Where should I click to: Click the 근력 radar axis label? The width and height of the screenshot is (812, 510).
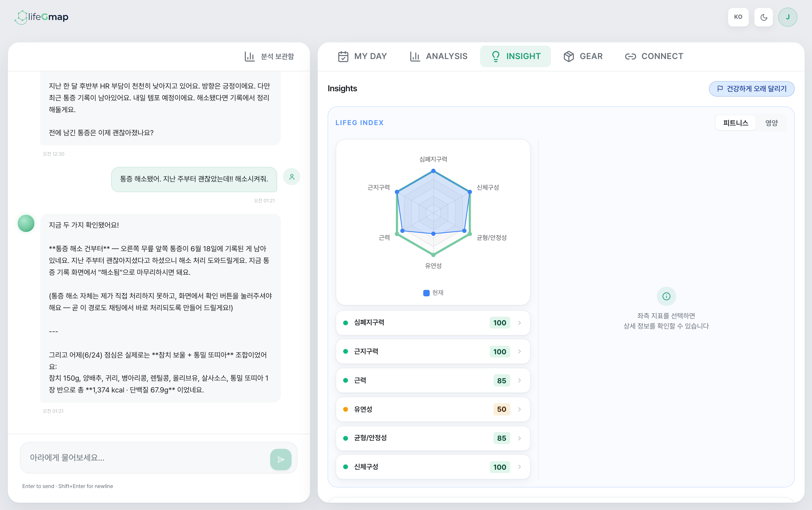[x=384, y=238]
